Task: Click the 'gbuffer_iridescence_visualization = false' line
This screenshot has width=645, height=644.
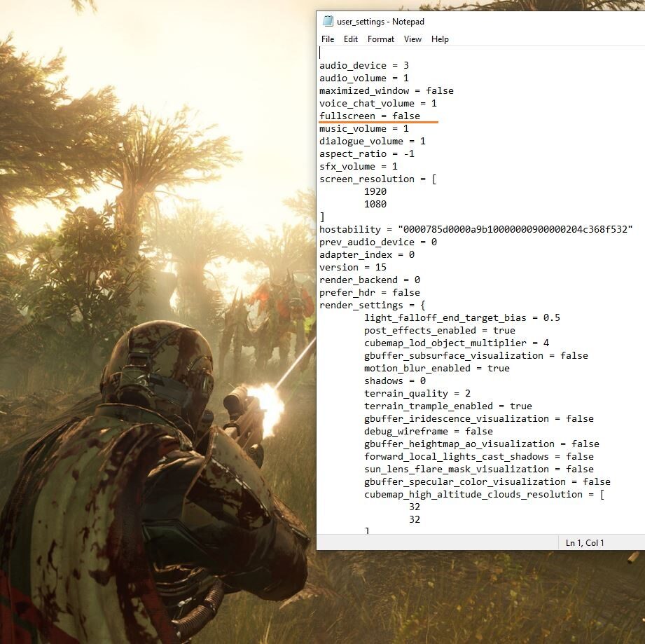Action: [479, 418]
